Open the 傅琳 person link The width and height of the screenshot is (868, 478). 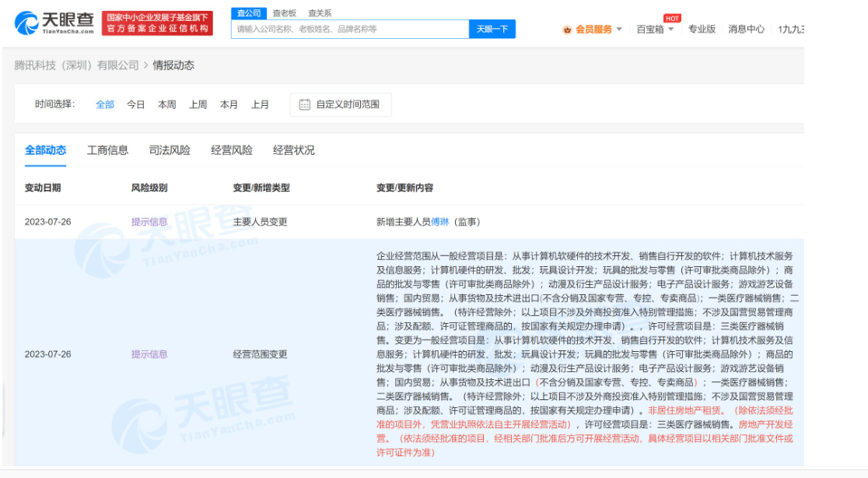click(439, 222)
